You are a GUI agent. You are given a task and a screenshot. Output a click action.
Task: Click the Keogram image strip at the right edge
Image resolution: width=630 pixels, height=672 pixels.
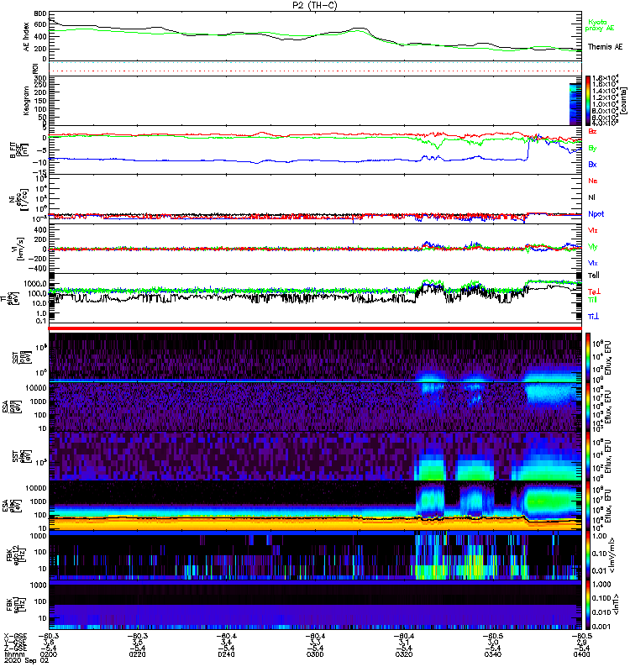pos(575,103)
